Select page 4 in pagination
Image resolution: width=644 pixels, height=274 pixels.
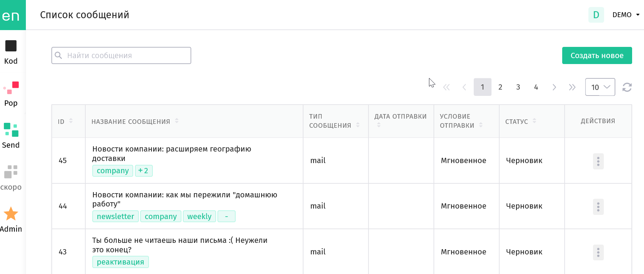pos(536,87)
